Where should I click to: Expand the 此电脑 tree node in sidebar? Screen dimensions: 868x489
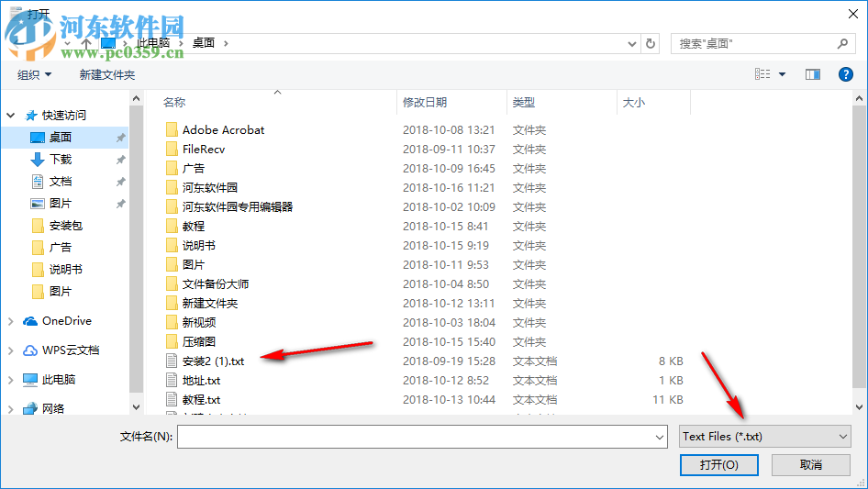click(10, 380)
